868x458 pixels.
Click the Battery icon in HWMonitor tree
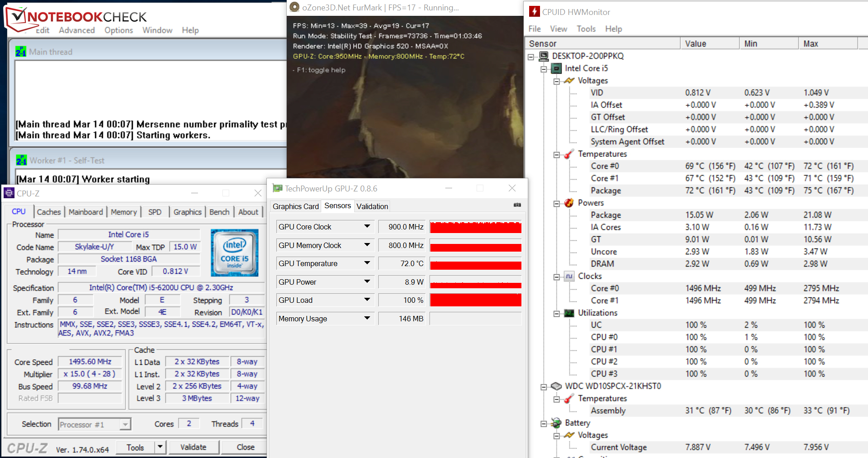pos(556,423)
